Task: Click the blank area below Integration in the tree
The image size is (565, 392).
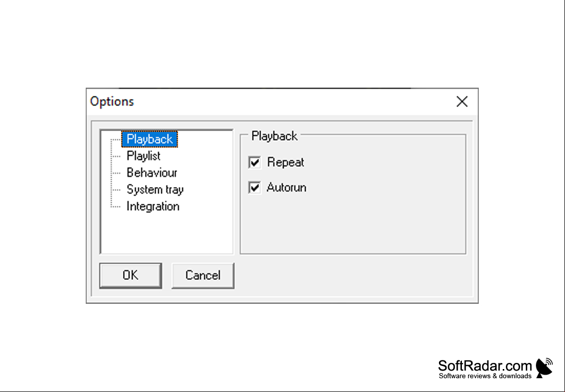Action: [166, 233]
